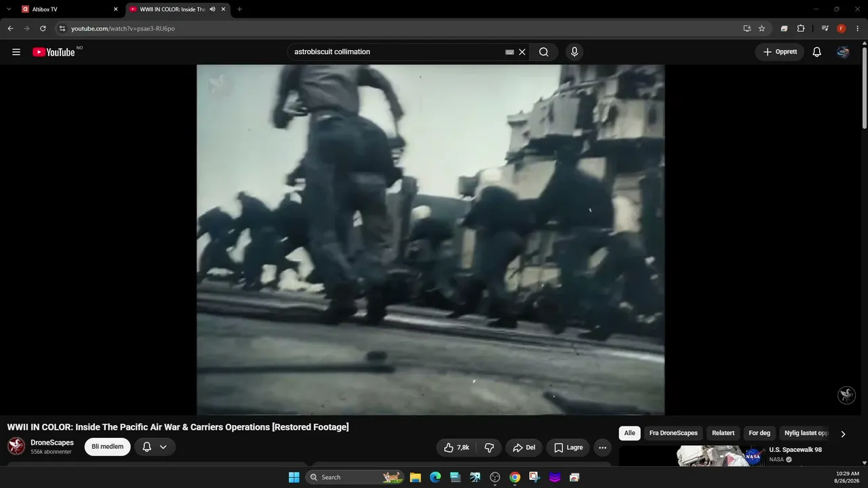Open YouTube notifications bell
868x488 pixels.
pos(817,52)
